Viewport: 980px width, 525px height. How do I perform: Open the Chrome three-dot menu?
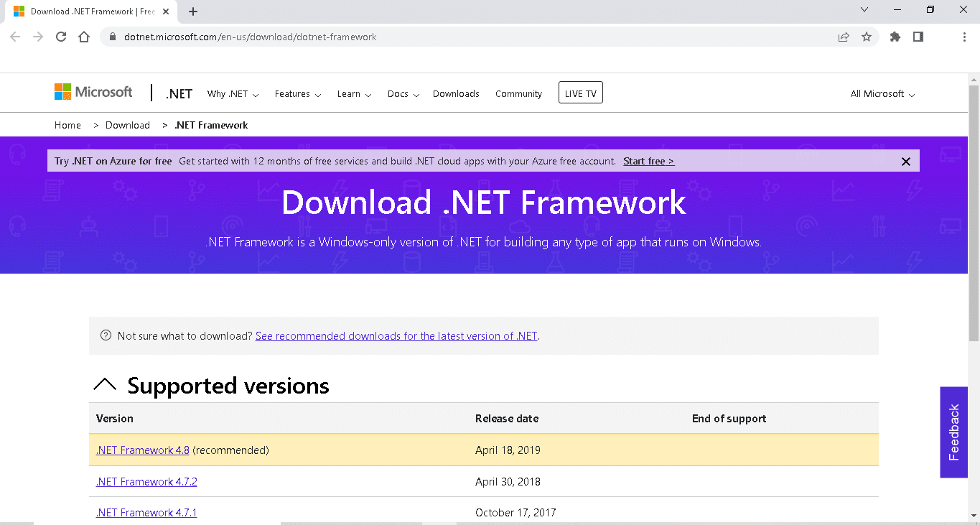964,37
